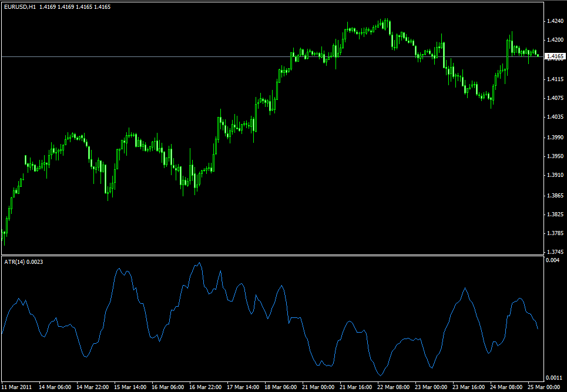Click the 0.004 ATR scale value
This screenshot has width=567, height=392.
[552, 260]
